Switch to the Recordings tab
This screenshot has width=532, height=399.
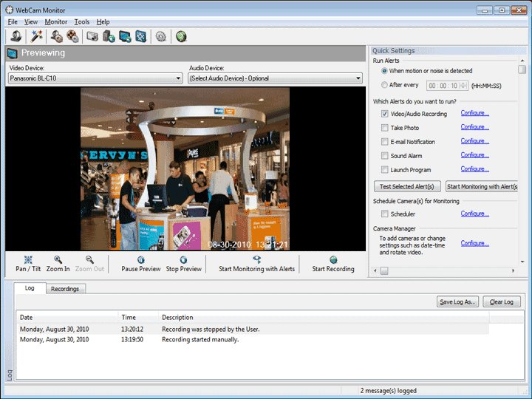(x=65, y=289)
